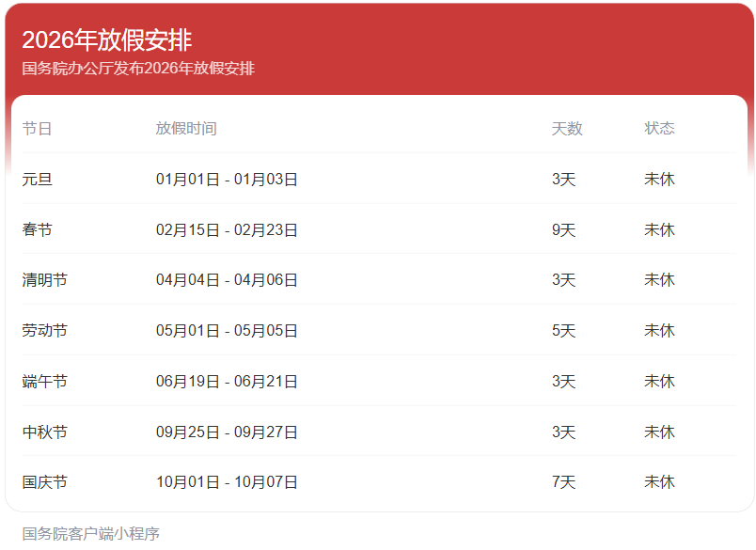This screenshot has width=756, height=550.
Task: Select the 春节 holiday name
Action: [38, 230]
